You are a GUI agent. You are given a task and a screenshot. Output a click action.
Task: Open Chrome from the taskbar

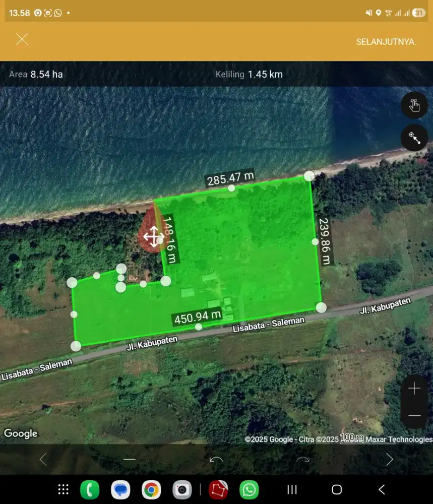point(151,489)
